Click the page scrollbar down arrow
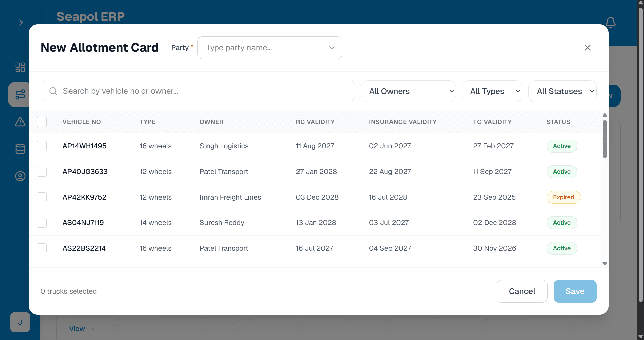The height and width of the screenshot is (340, 644). tap(640, 337)
